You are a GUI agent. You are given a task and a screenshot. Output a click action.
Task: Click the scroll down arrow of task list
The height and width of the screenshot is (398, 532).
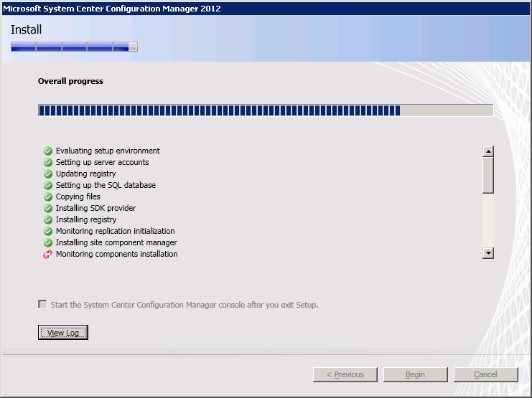[x=488, y=253]
